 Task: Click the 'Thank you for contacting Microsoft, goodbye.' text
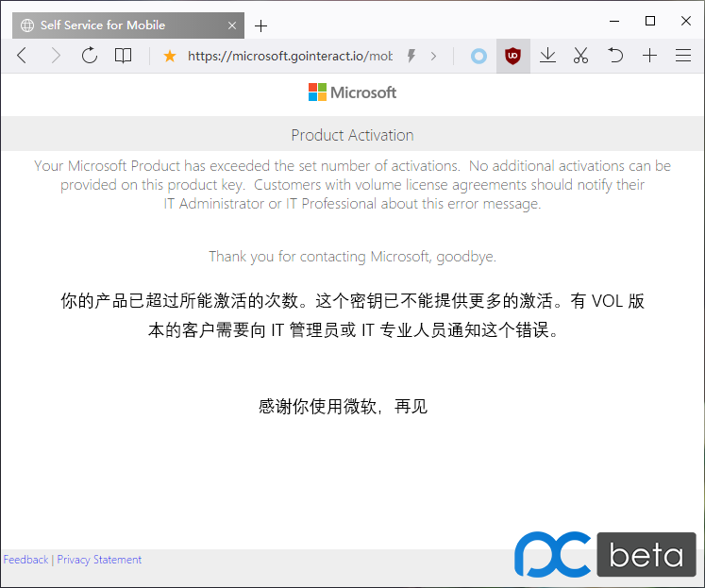click(x=352, y=256)
